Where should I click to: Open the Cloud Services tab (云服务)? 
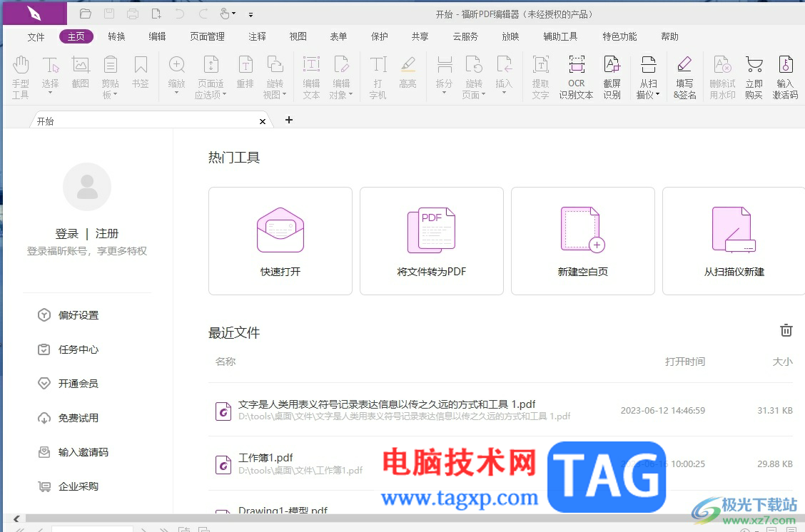coord(465,36)
